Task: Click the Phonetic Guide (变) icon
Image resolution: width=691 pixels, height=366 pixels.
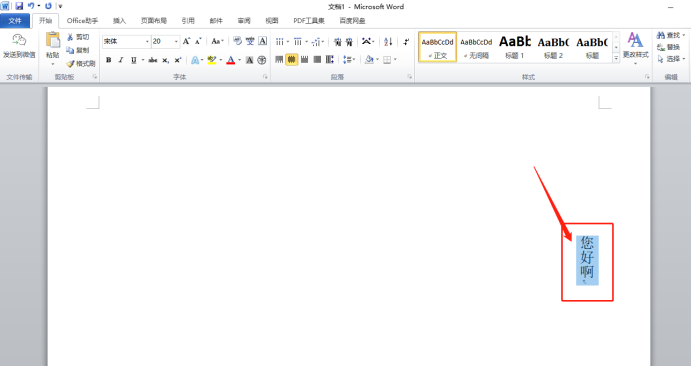Action: click(x=250, y=41)
